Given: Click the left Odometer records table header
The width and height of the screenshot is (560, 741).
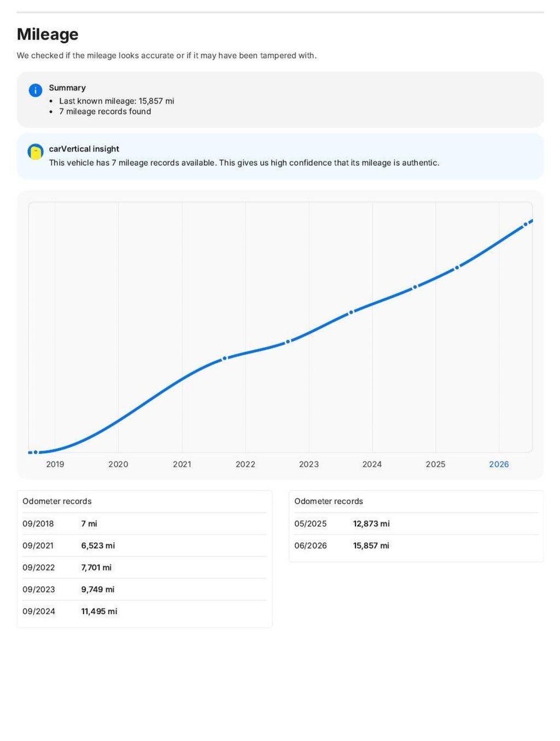Looking at the screenshot, I should point(57,501).
